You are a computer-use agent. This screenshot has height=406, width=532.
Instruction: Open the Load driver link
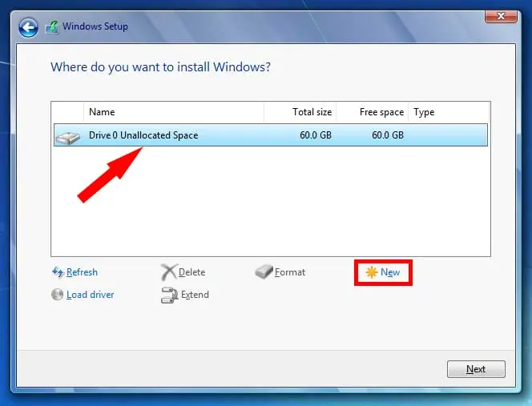click(x=90, y=295)
